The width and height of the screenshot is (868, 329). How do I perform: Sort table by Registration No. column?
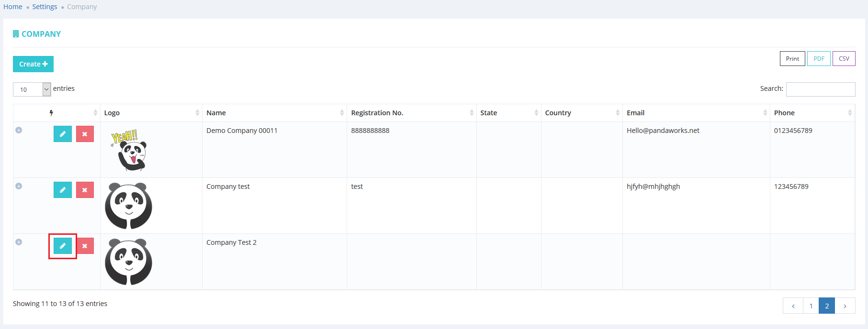411,113
